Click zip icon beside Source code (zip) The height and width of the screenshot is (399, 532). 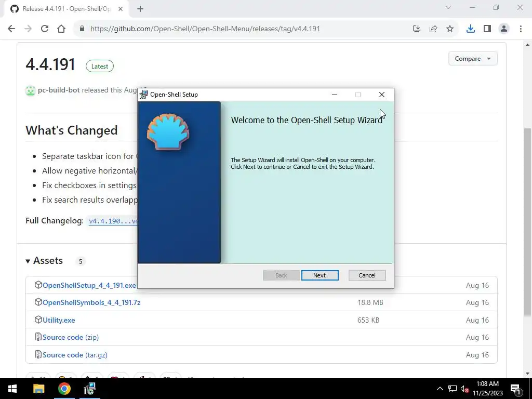click(38, 337)
